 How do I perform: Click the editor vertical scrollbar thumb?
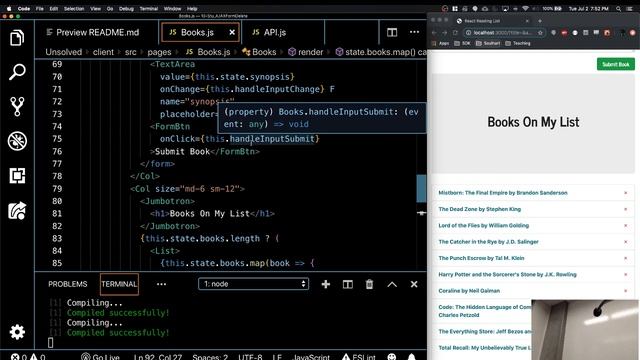421,188
